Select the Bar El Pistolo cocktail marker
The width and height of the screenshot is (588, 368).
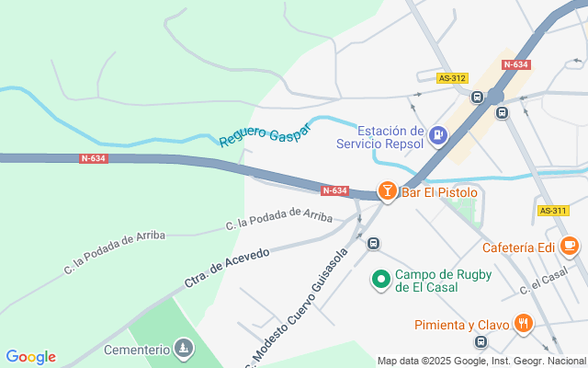388,191
